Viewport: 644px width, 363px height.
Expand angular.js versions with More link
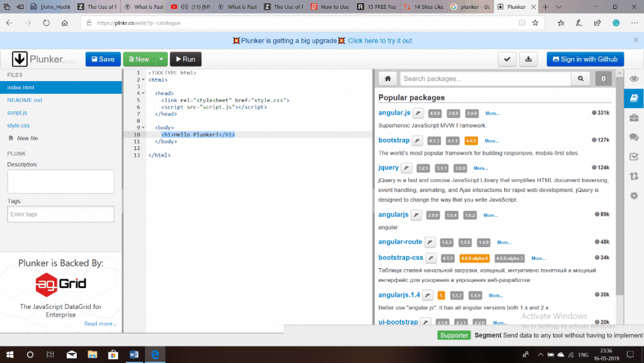tap(492, 113)
